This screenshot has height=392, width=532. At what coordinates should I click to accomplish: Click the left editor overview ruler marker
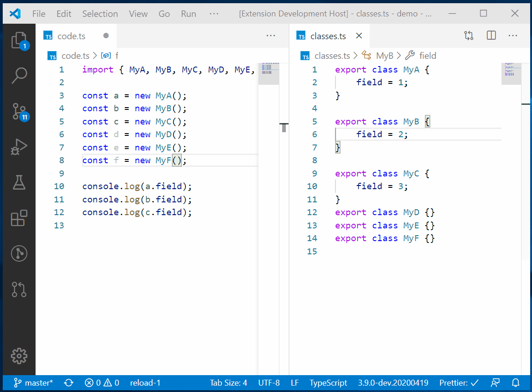coord(284,128)
